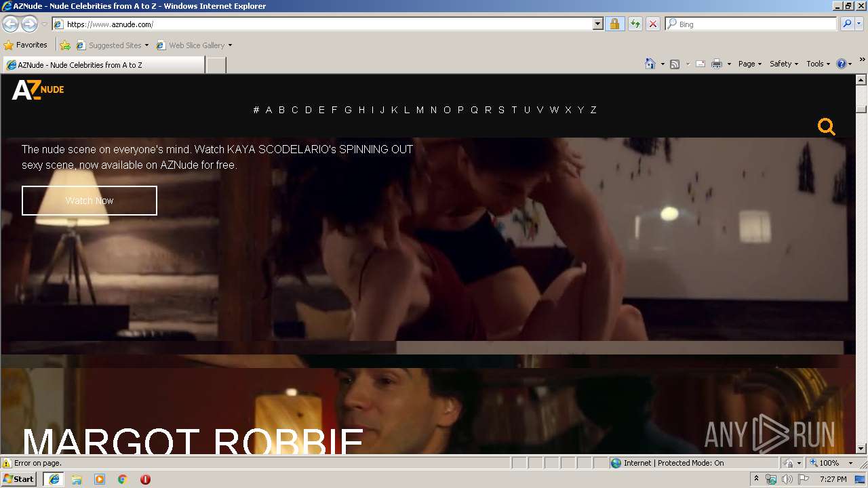The height and width of the screenshot is (488, 868).
Task: Click the 7:27 PM clock
Action: [833, 479]
